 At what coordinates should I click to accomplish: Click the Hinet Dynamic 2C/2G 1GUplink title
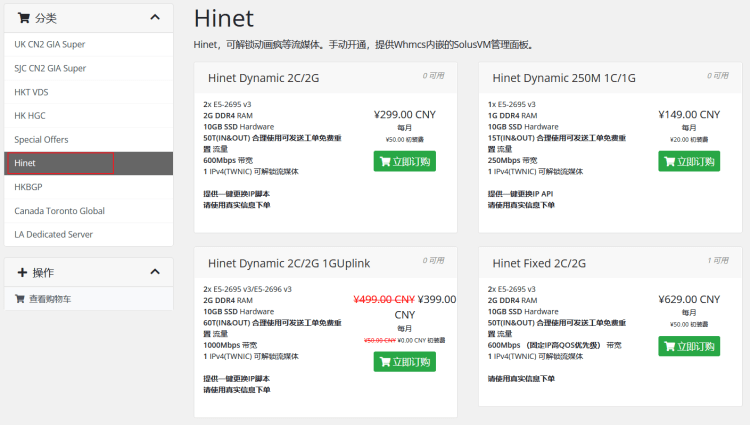click(x=289, y=263)
